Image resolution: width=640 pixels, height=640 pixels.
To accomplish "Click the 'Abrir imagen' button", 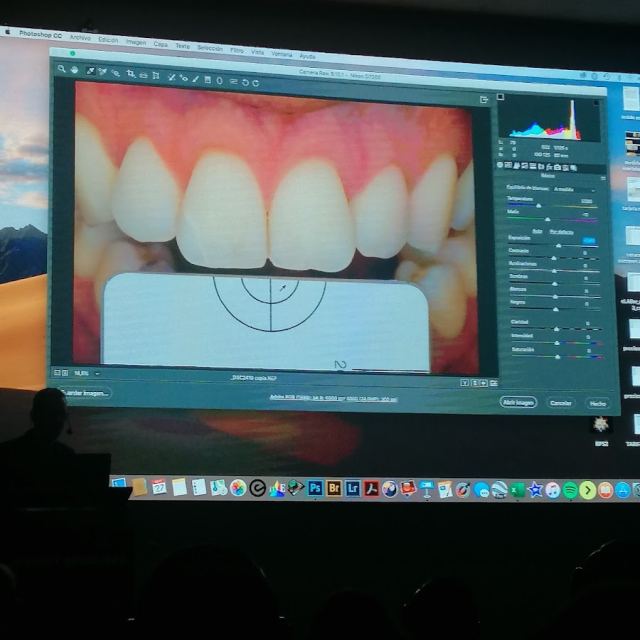I will (518, 402).
